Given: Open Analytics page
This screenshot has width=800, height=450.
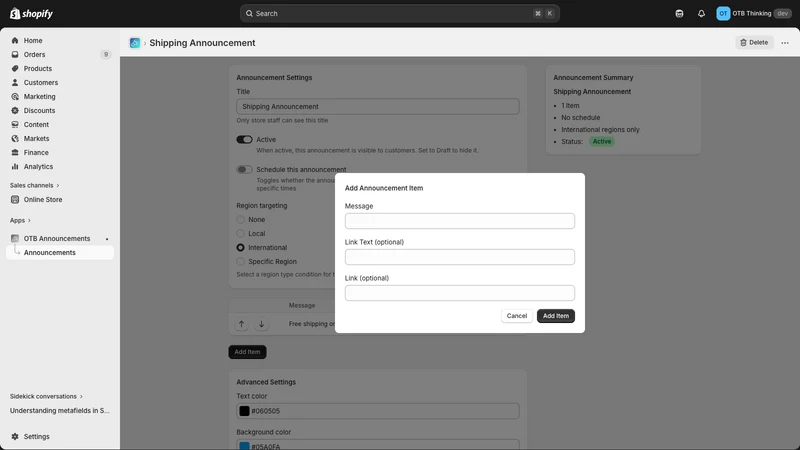Looking at the screenshot, I should point(38,167).
